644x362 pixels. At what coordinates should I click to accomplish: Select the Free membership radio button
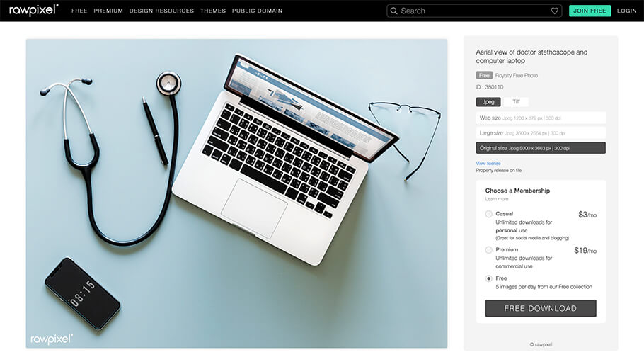pyautogui.click(x=488, y=278)
